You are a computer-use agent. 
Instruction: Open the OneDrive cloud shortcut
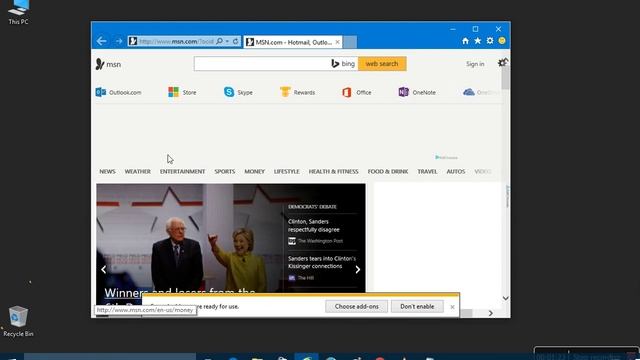point(480,93)
